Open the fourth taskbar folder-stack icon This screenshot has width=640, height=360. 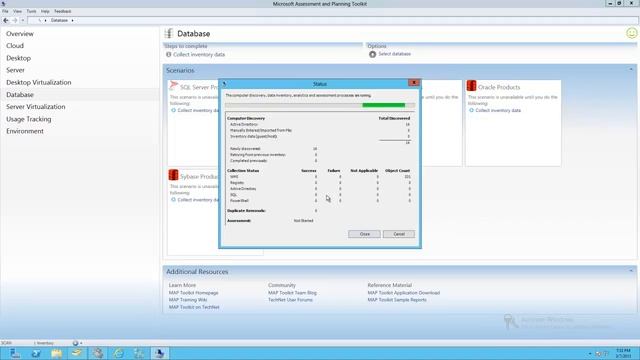77,353
